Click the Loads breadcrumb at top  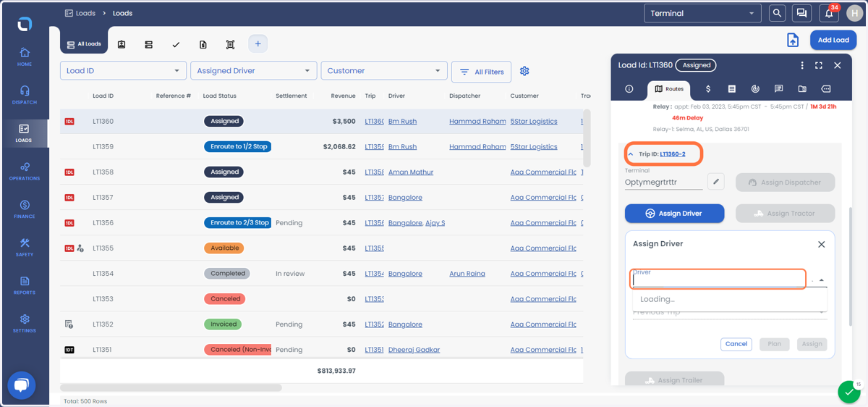[85, 13]
